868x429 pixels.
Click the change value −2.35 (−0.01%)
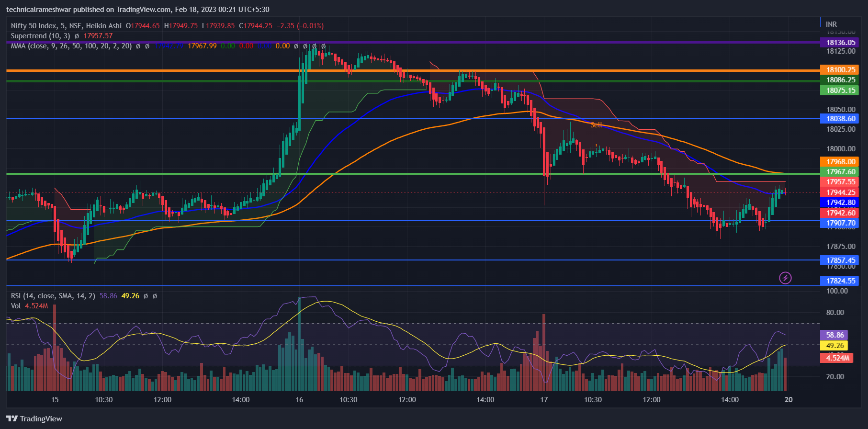(x=300, y=26)
